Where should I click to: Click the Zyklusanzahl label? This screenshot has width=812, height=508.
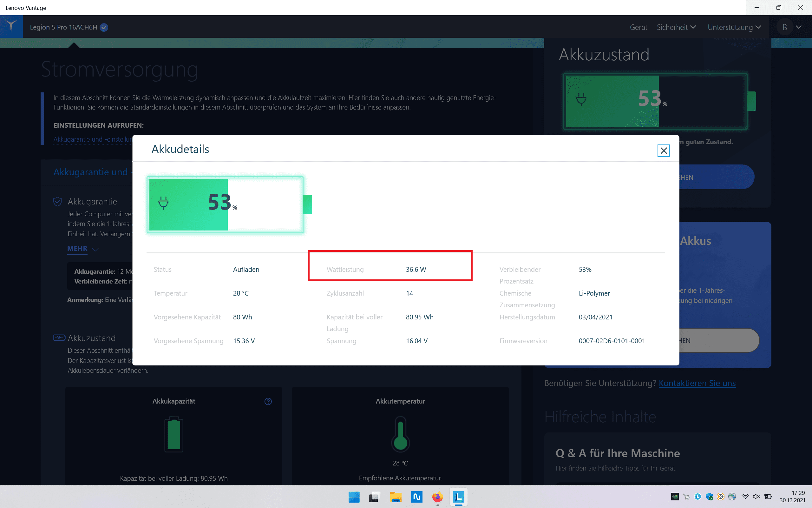point(345,293)
